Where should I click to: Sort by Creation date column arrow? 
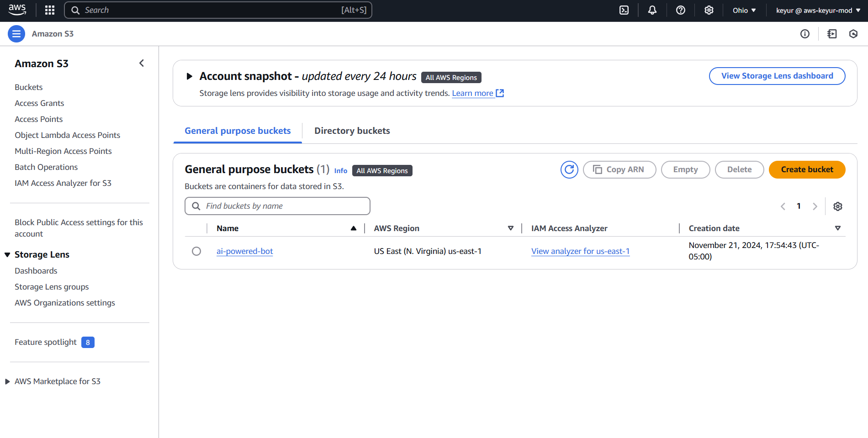838,228
